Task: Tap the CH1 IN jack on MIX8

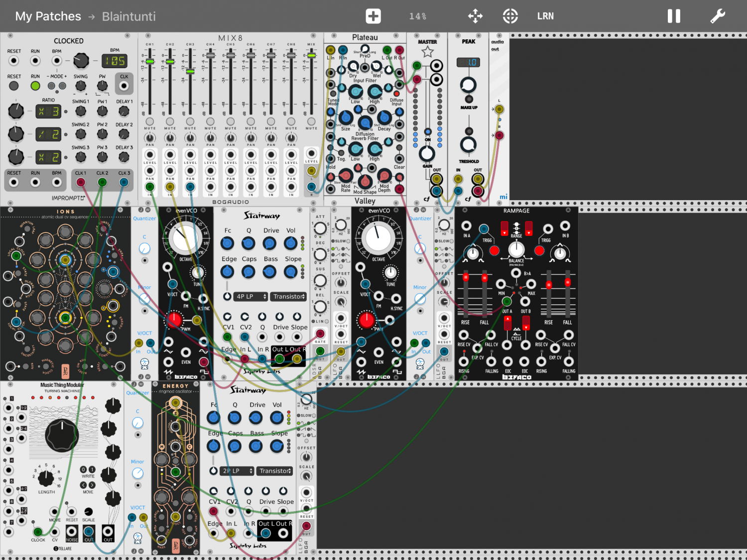Action: click(150, 187)
